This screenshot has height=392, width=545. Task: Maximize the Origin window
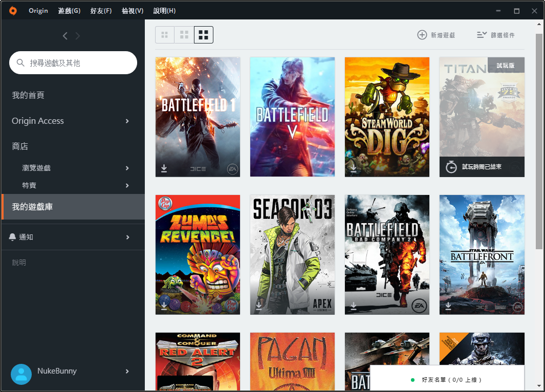(x=516, y=11)
